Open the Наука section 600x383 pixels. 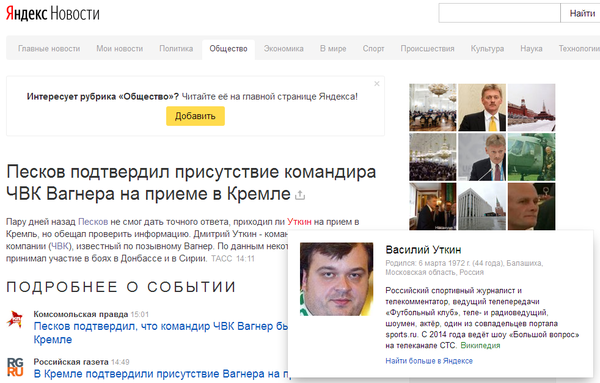coord(531,49)
